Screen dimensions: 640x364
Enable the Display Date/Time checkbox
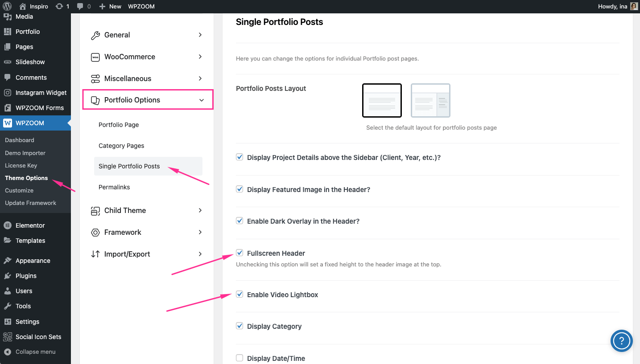pos(239,358)
